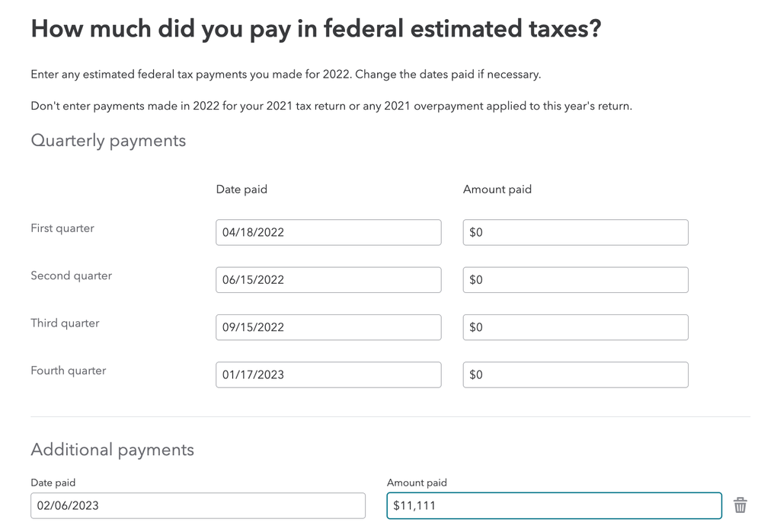Delete the additional payment with trash icon
This screenshot has width=761, height=532.
tap(740, 505)
